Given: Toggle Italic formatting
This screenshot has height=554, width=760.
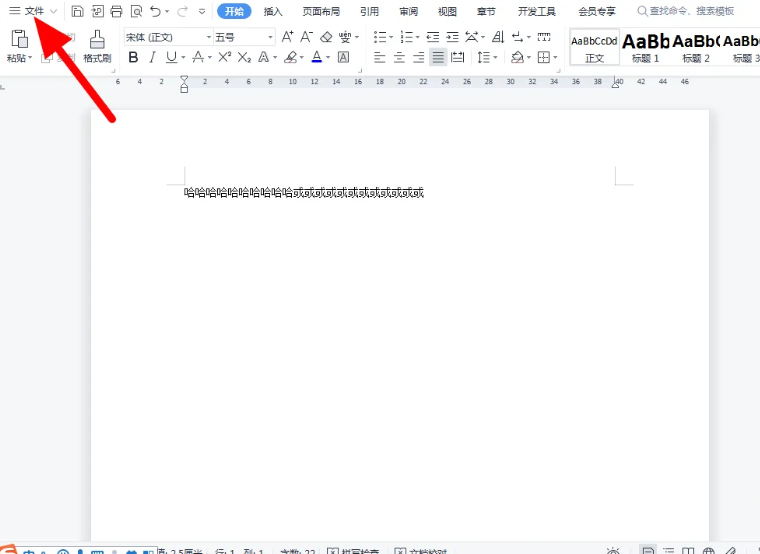Looking at the screenshot, I should (152, 58).
